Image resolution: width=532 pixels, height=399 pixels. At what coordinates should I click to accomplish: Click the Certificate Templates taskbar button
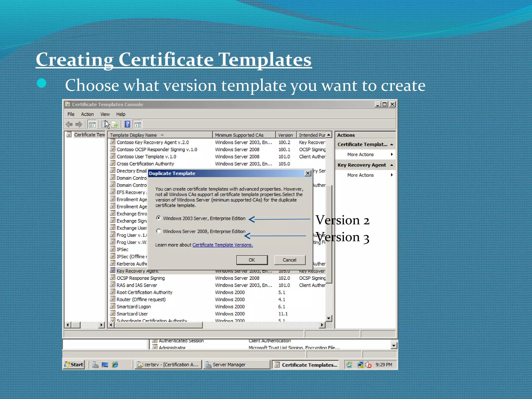coord(306,365)
